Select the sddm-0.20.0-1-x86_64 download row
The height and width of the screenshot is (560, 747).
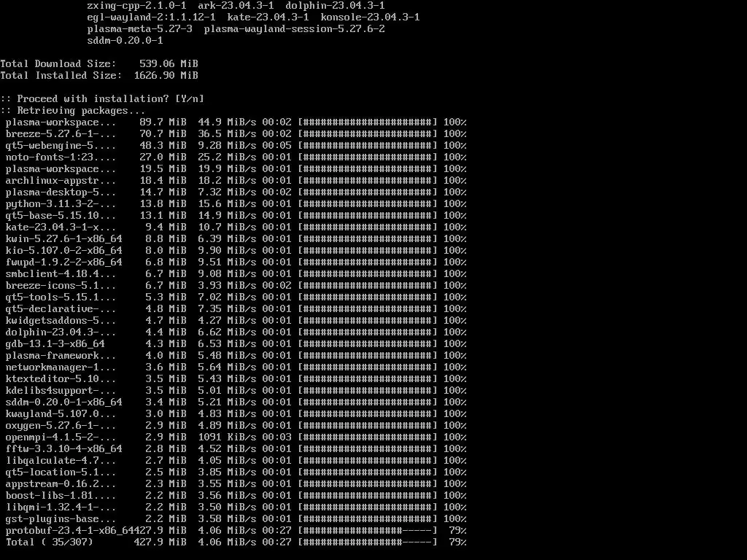pos(236,402)
